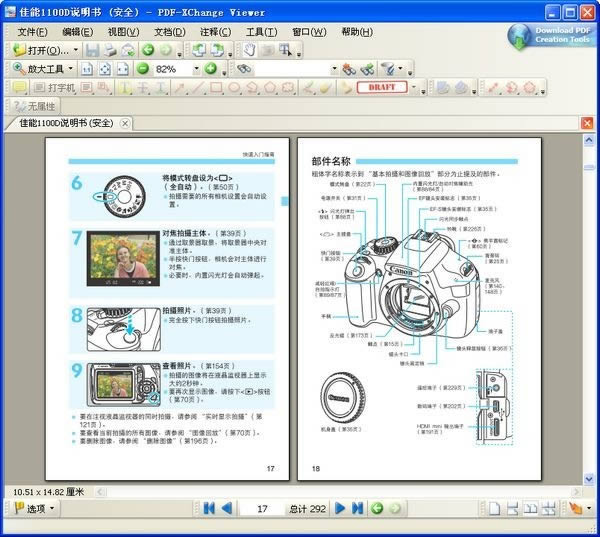Open the 82% zoom level dropdown
The height and width of the screenshot is (537, 600).
point(196,69)
